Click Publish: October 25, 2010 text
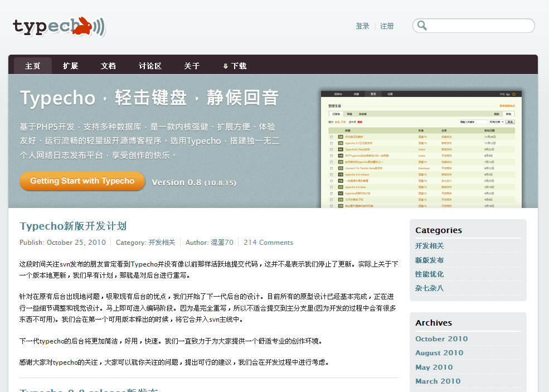Image resolution: width=549 pixels, height=392 pixels. (62, 243)
